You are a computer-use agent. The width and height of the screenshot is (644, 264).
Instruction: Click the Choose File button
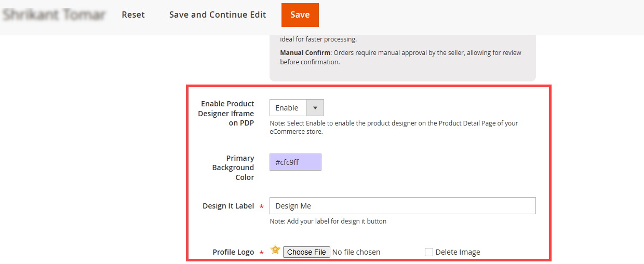(x=306, y=252)
